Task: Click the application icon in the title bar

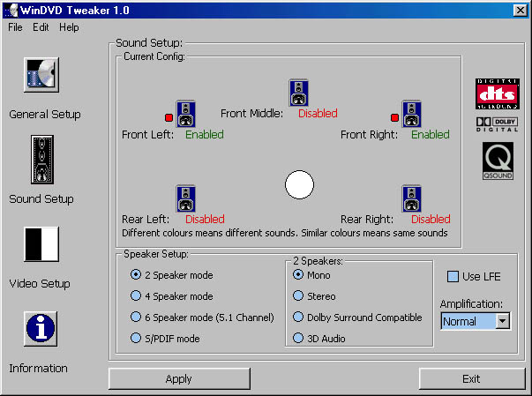Action: tap(12, 11)
